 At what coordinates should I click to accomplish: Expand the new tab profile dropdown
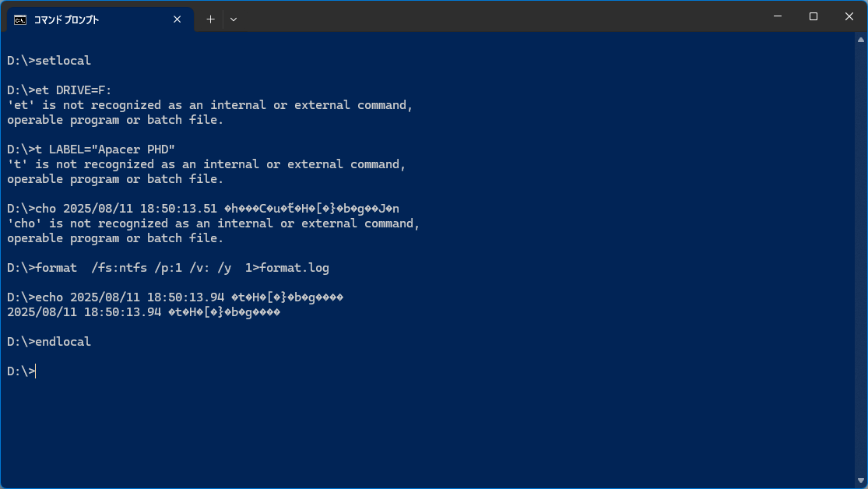[x=234, y=19]
